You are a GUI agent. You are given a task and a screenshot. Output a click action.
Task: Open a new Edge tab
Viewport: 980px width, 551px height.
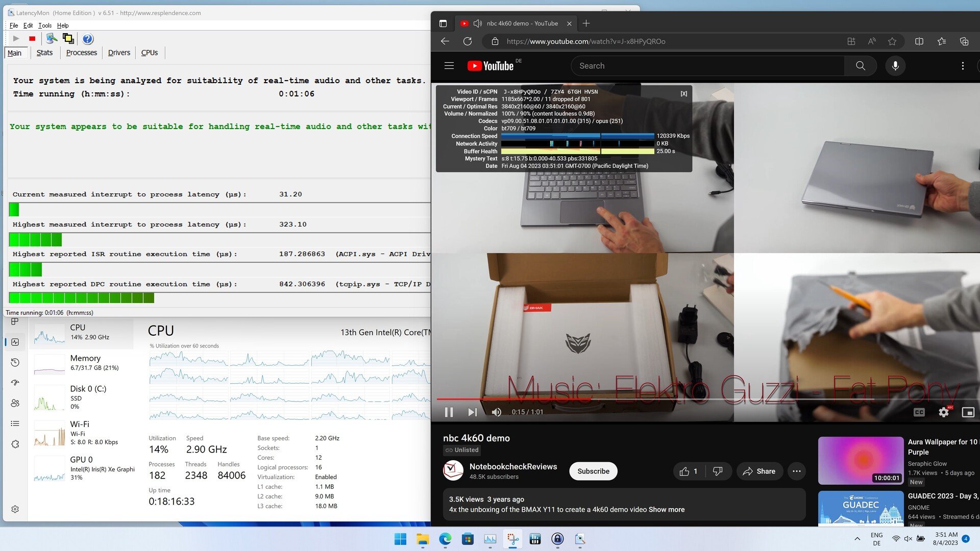click(586, 23)
